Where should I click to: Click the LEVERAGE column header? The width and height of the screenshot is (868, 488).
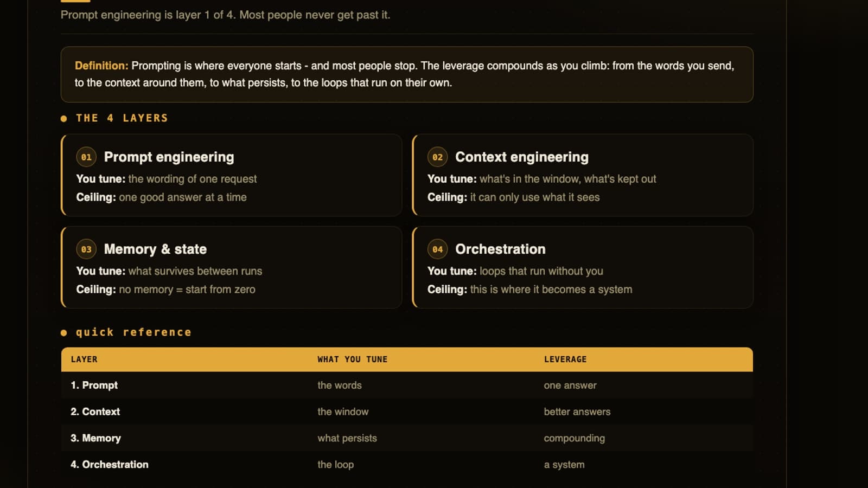565,359
